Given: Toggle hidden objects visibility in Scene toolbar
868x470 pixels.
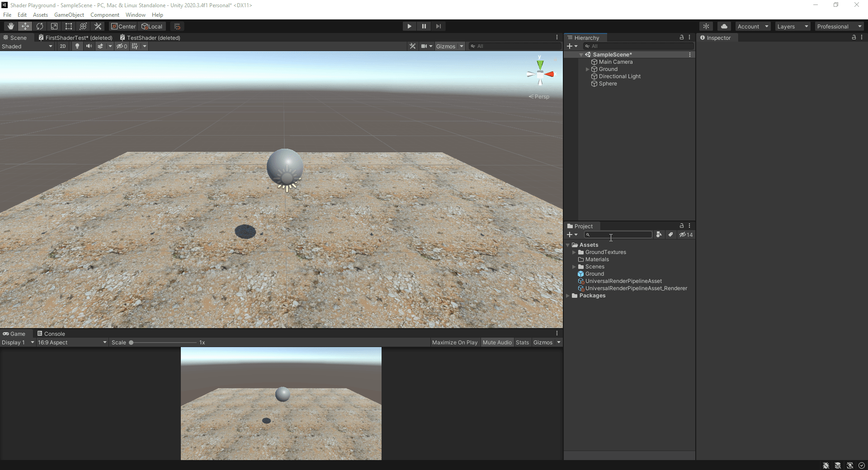Looking at the screenshot, I should (122, 46).
